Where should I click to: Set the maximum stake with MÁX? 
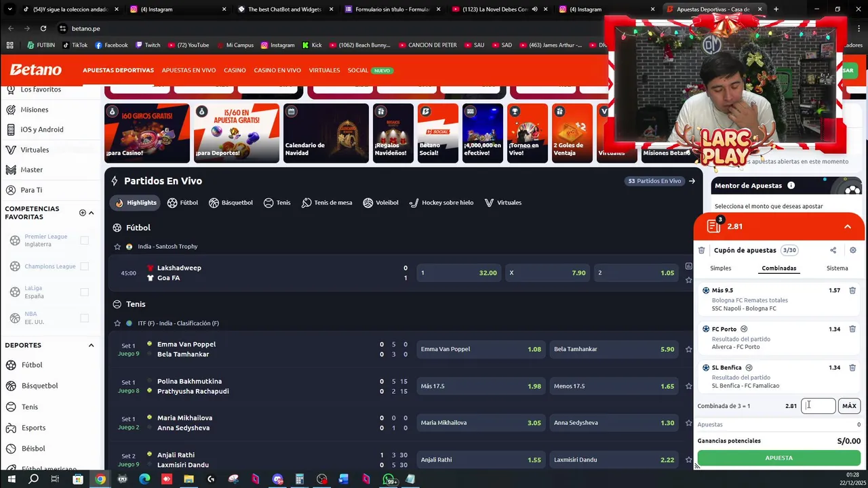(x=849, y=405)
